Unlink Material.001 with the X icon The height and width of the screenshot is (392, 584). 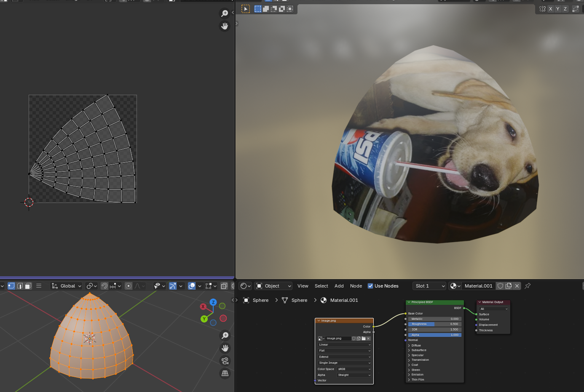point(517,286)
